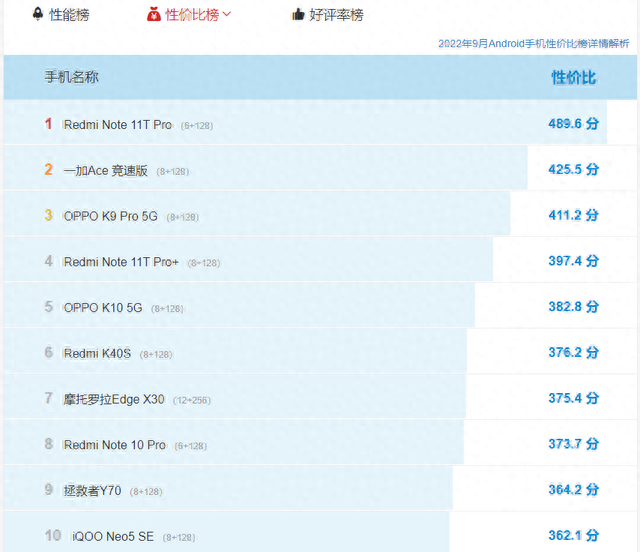Open the 好评率榜 tab
Screen dimensions: 640x552
coord(336,15)
